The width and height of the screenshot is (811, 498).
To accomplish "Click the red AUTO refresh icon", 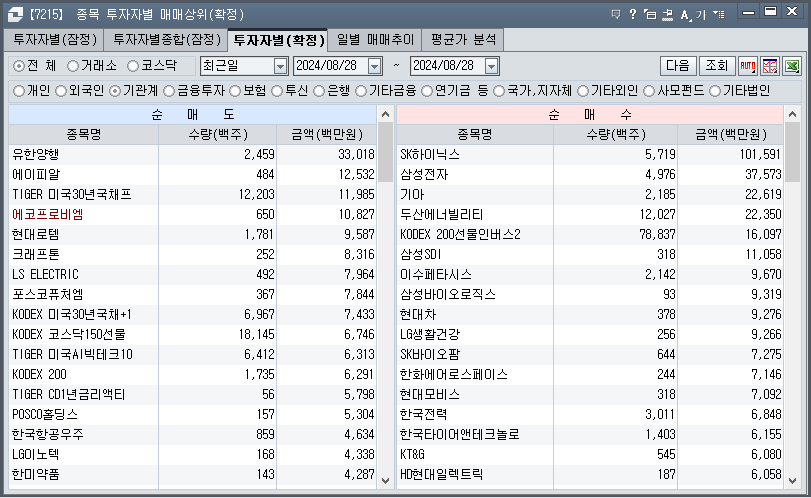I will pyautogui.click(x=748, y=66).
